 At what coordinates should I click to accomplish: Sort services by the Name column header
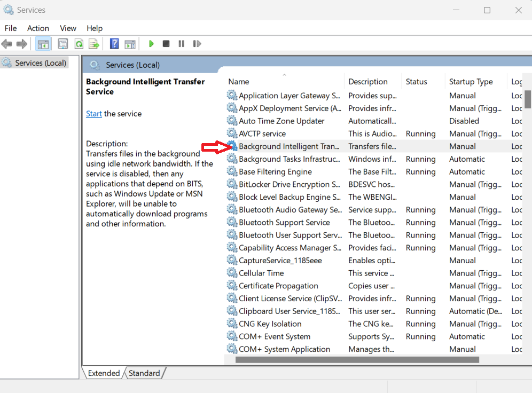pos(239,82)
